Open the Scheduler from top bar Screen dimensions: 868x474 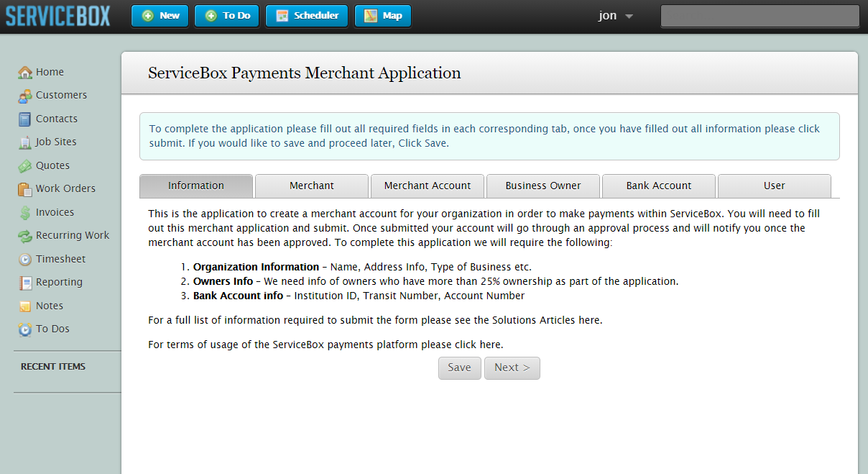(307, 16)
